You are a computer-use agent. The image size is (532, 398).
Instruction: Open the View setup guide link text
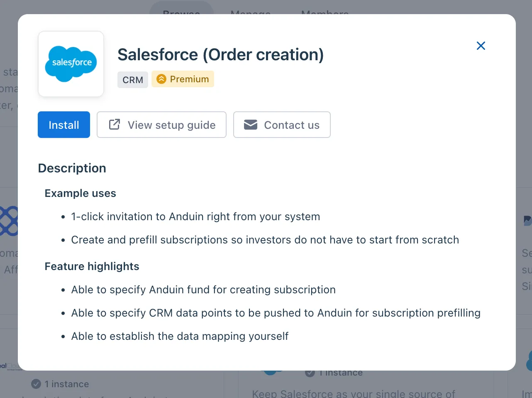[x=171, y=125]
